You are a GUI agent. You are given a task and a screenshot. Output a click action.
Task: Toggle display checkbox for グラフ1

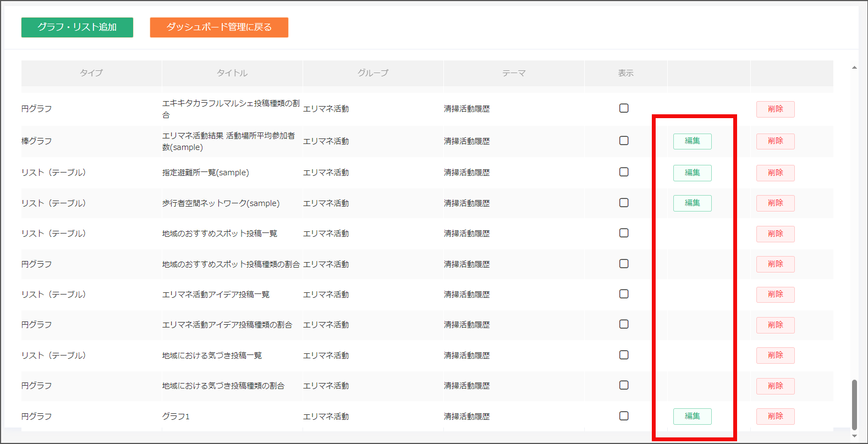624,416
